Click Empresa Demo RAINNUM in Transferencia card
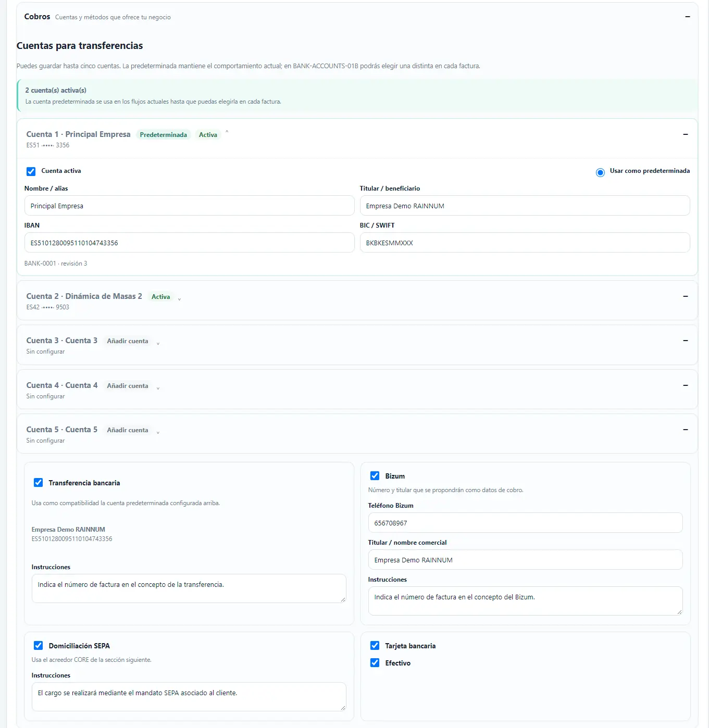This screenshot has height=728, width=709. [x=68, y=530]
